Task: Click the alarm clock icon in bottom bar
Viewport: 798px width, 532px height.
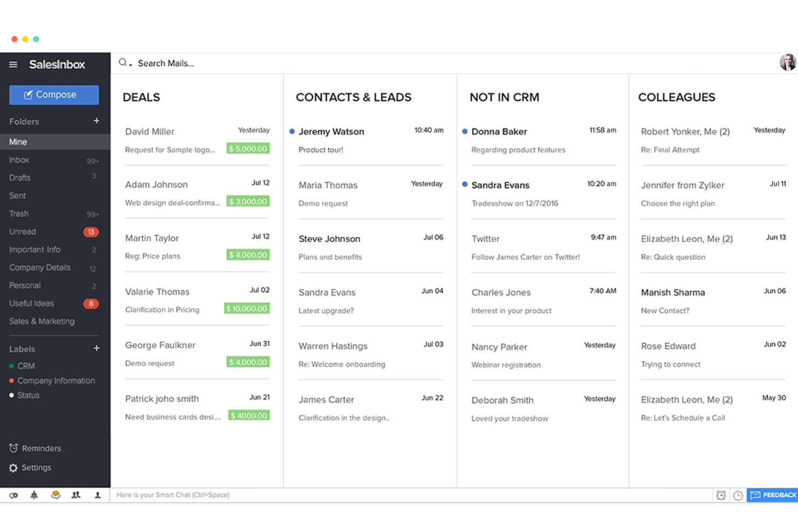Action: (721, 495)
